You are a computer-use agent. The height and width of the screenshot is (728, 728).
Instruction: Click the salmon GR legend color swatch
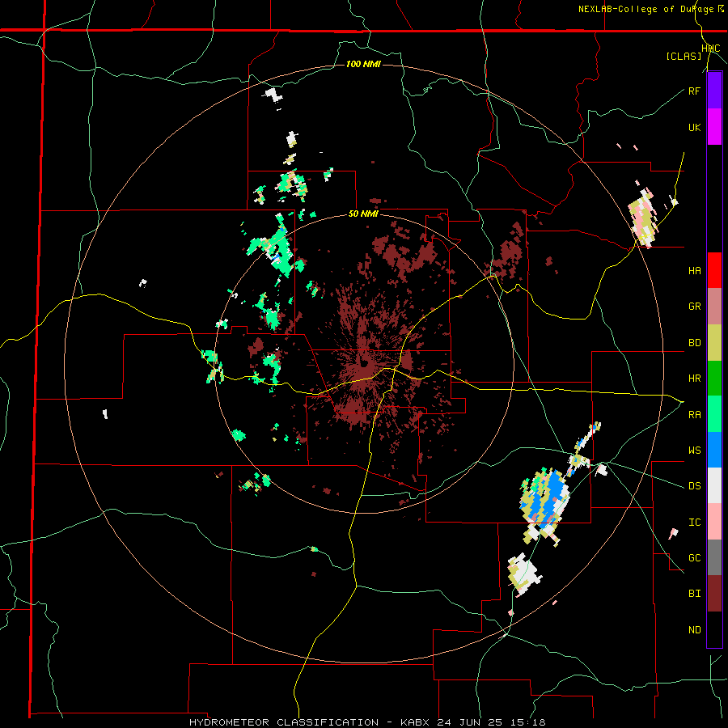tap(714, 307)
